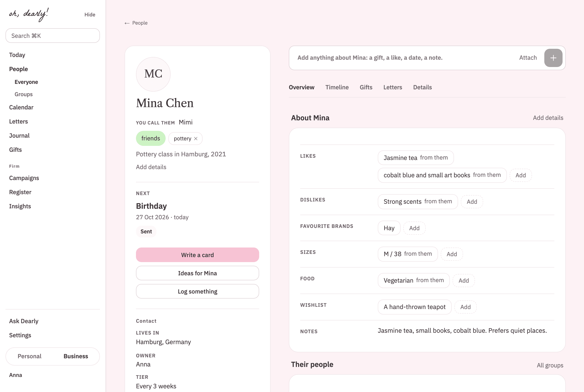Screen dimensions: 584x392
Task: Click Log something button
Action: click(197, 291)
